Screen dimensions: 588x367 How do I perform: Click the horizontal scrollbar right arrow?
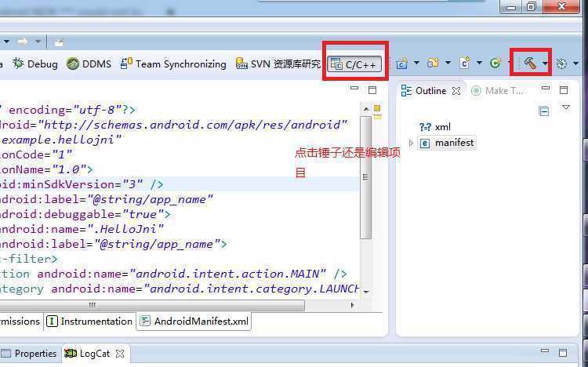[352, 305]
